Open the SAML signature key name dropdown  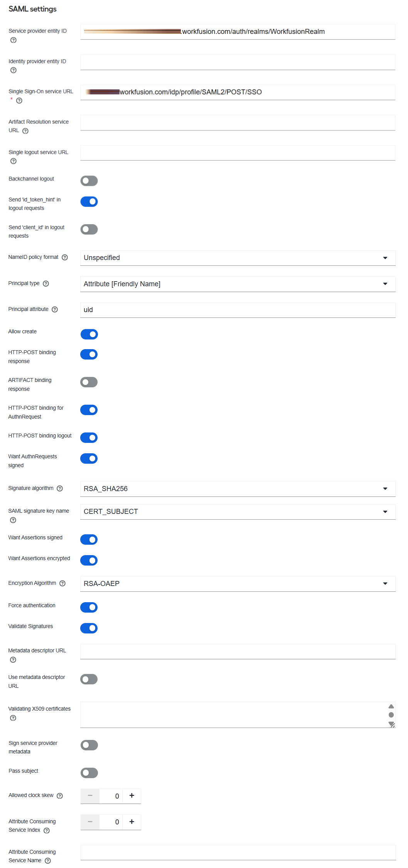(238, 512)
